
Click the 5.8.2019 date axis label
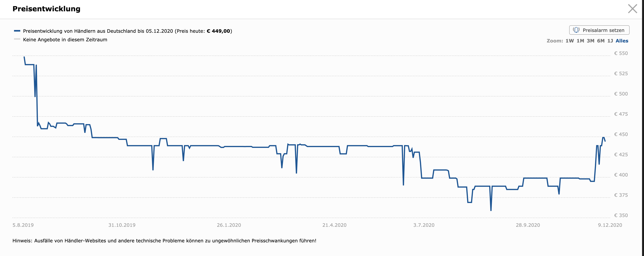(x=23, y=225)
